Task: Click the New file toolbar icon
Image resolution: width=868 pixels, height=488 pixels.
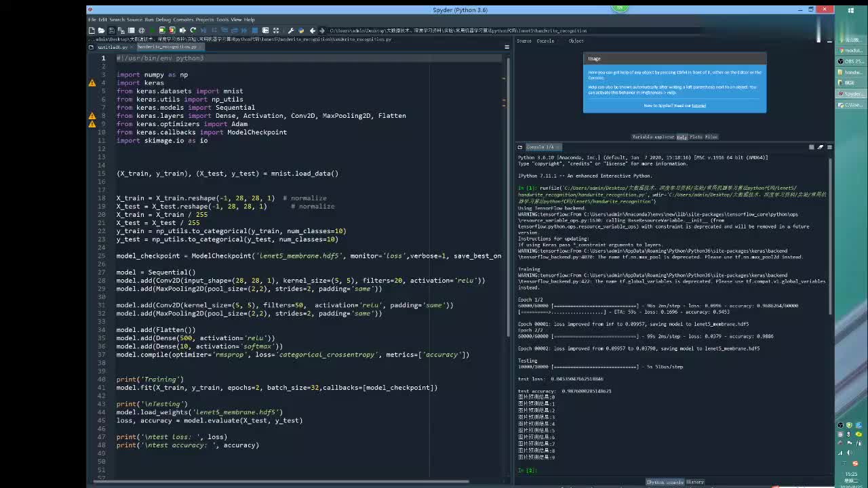Action: pos(92,30)
